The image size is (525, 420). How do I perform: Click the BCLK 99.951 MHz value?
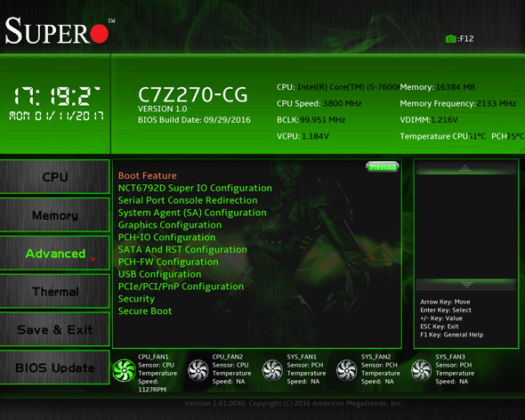tap(322, 120)
